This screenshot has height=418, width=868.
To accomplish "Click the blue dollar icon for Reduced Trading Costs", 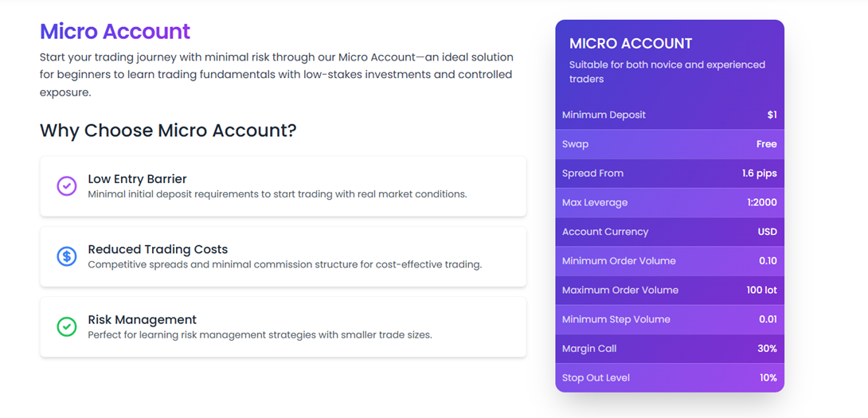I will [x=66, y=256].
